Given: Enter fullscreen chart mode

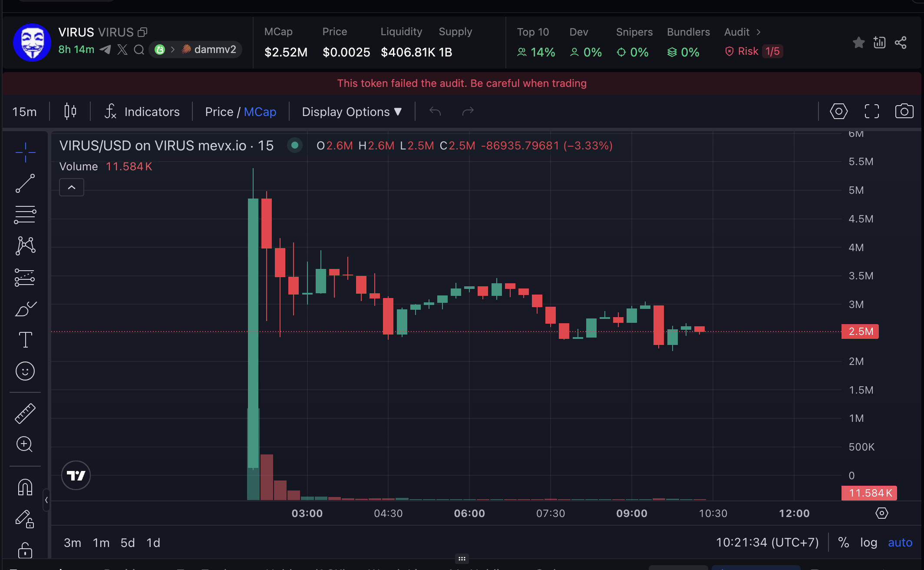Looking at the screenshot, I should pos(871,112).
